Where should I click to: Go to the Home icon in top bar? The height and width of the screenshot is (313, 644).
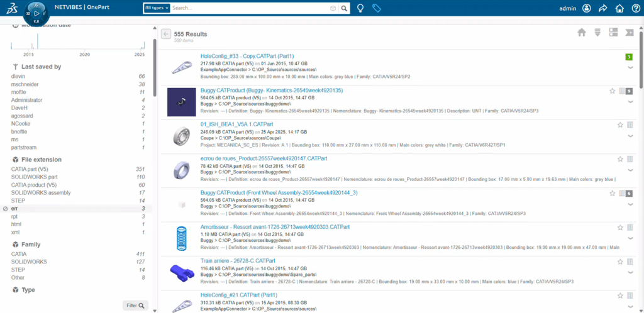pyautogui.click(x=619, y=8)
